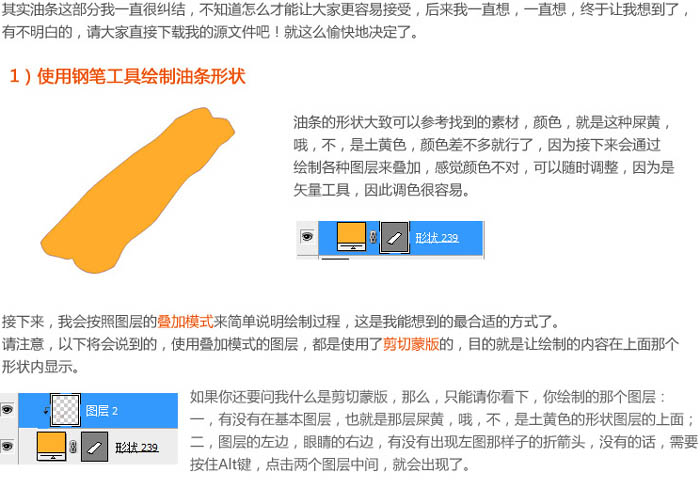The image size is (700, 488).
Task: Click the orange youtiao shape illustration
Action: pyautogui.click(x=138, y=190)
